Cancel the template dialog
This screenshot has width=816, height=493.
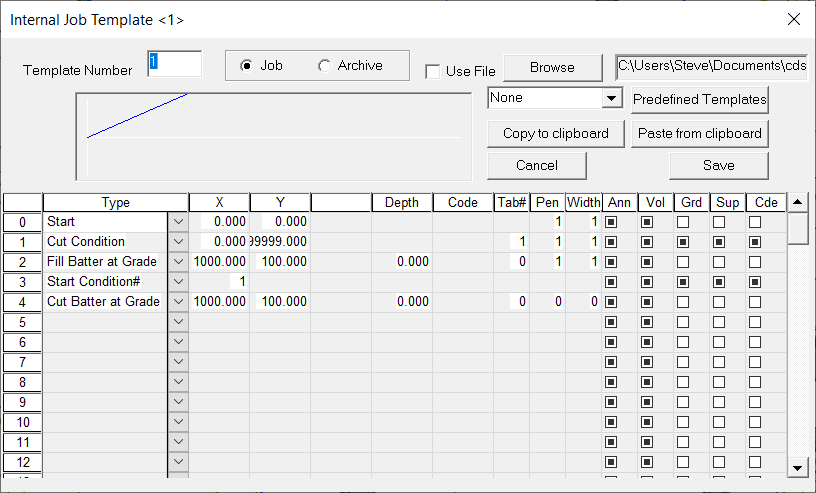click(x=537, y=165)
